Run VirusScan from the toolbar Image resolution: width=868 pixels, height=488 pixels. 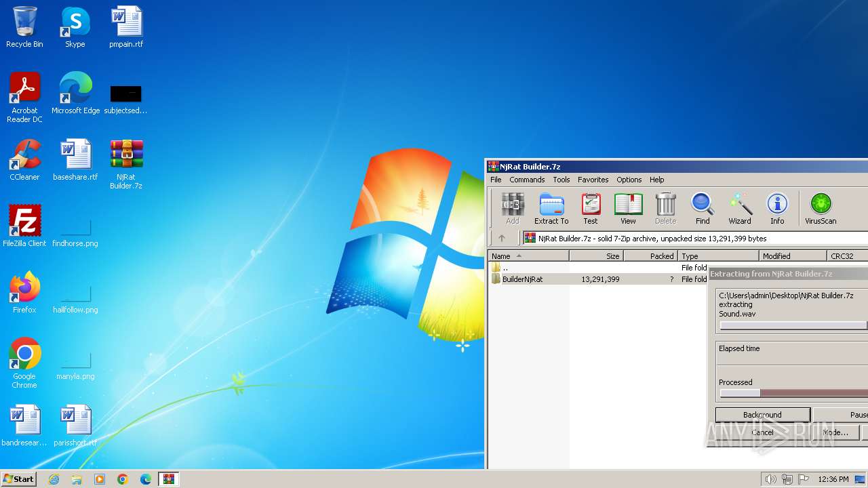pyautogui.click(x=821, y=208)
